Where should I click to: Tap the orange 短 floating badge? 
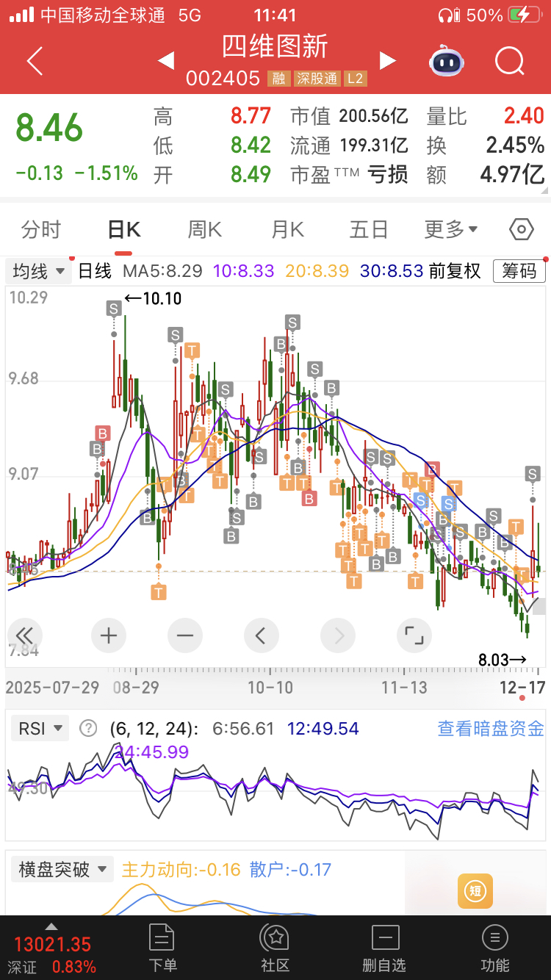pos(475,891)
